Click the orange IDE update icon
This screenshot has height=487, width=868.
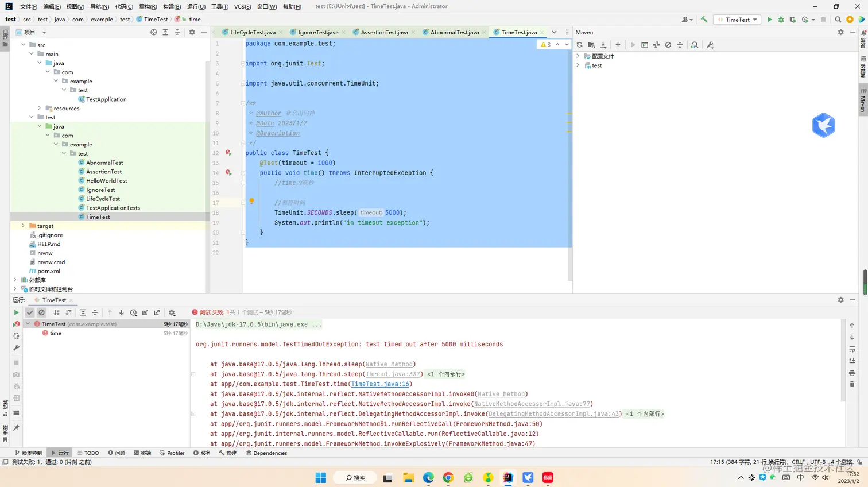point(850,20)
